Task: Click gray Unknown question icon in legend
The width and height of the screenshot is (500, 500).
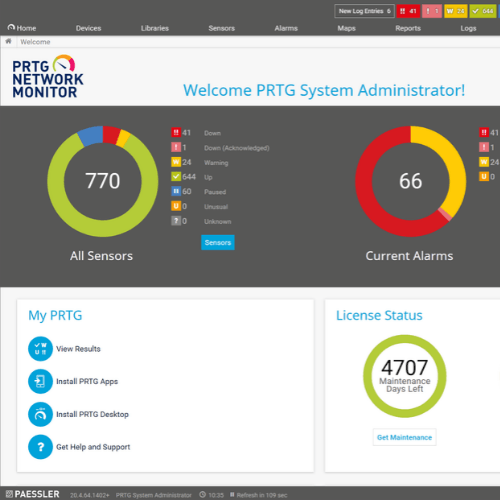Action: (176, 221)
